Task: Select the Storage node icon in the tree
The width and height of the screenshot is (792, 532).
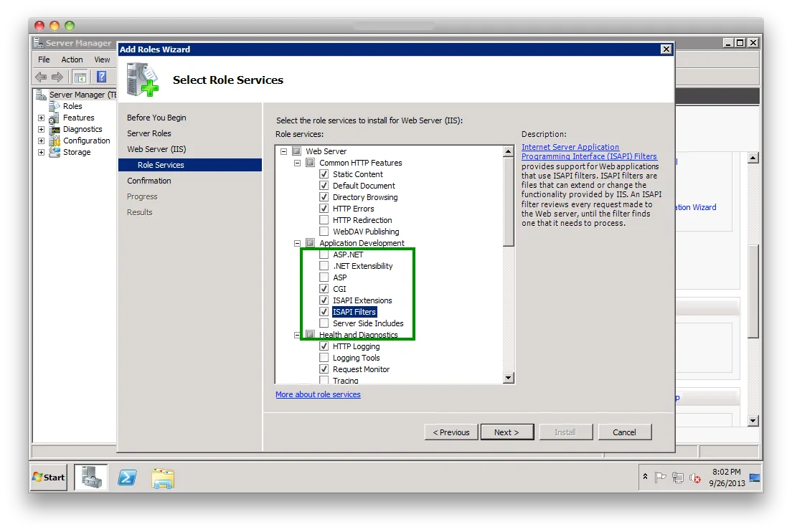Action: click(x=55, y=153)
